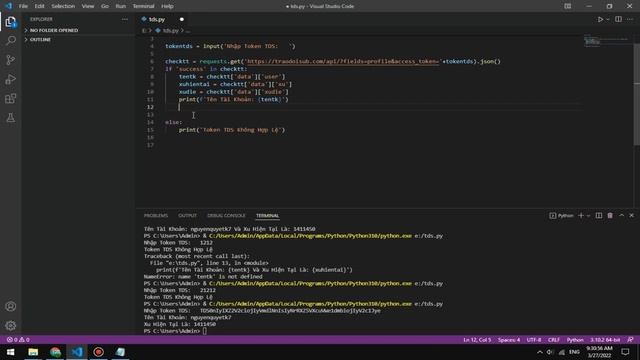Viewport: 640px width, 360px height.
Task: Open the Source Control view
Action: 11,60
